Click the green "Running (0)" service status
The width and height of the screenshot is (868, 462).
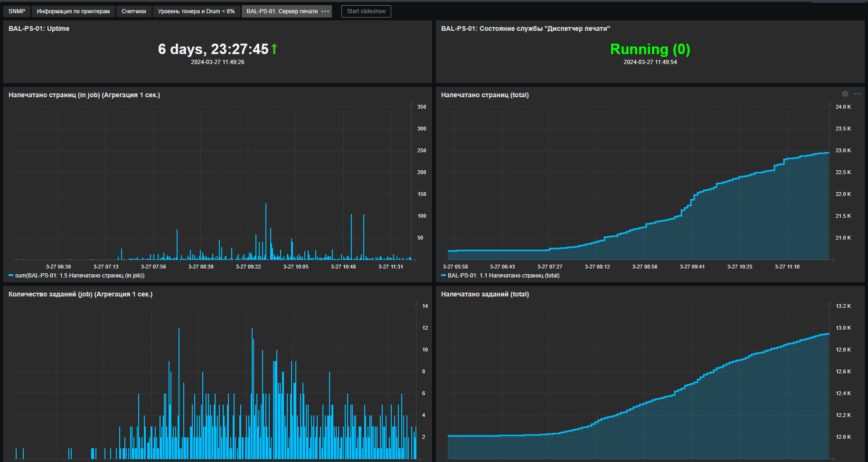point(650,49)
